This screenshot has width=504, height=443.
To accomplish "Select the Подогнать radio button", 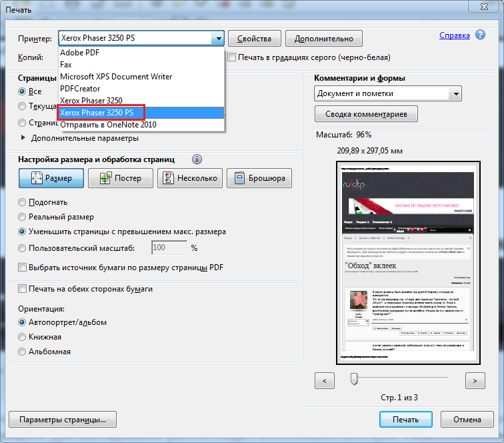I will coord(22,202).
